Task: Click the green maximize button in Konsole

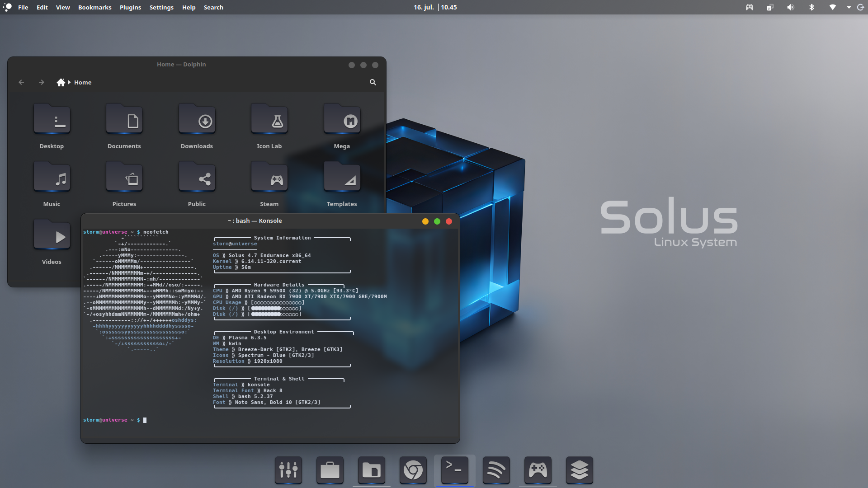Action: pos(437,221)
